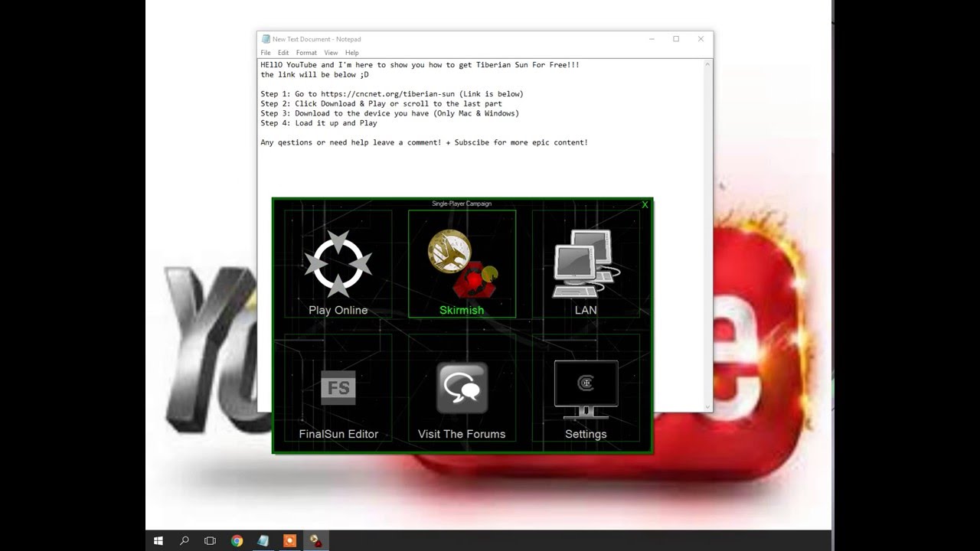Open the LAN multiplayer option
This screenshot has width=980, height=551.
[x=586, y=264]
